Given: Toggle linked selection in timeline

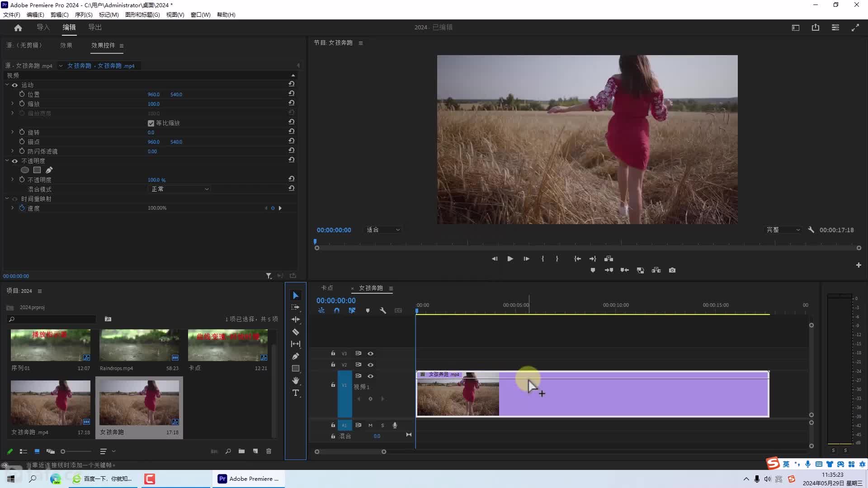Looking at the screenshot, I should pos(352,310).
